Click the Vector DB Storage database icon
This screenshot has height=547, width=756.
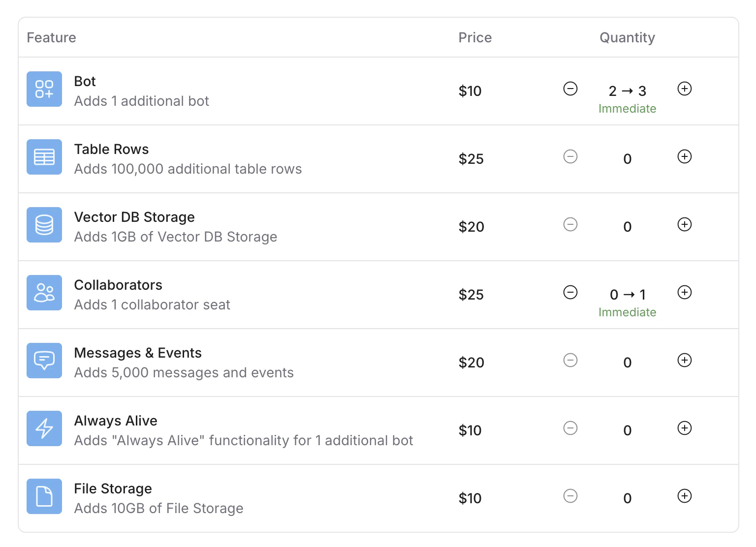pyautogui.click(x=44, y=225)
